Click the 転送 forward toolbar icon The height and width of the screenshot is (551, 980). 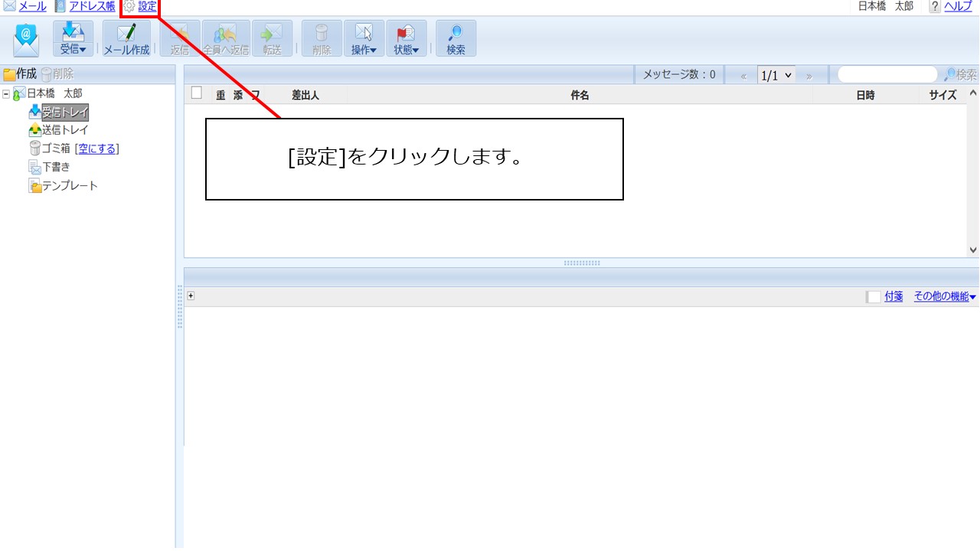point(273,38)
